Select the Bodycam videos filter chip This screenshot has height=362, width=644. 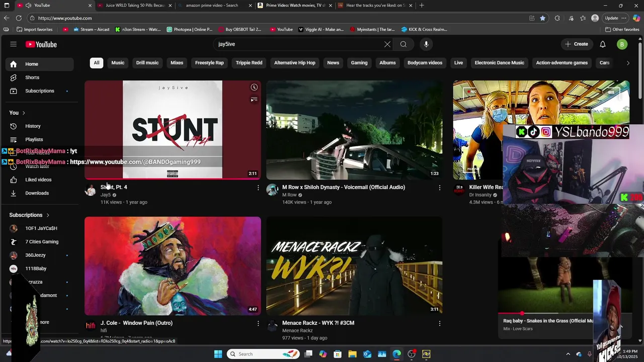click(x=425, y=63)
